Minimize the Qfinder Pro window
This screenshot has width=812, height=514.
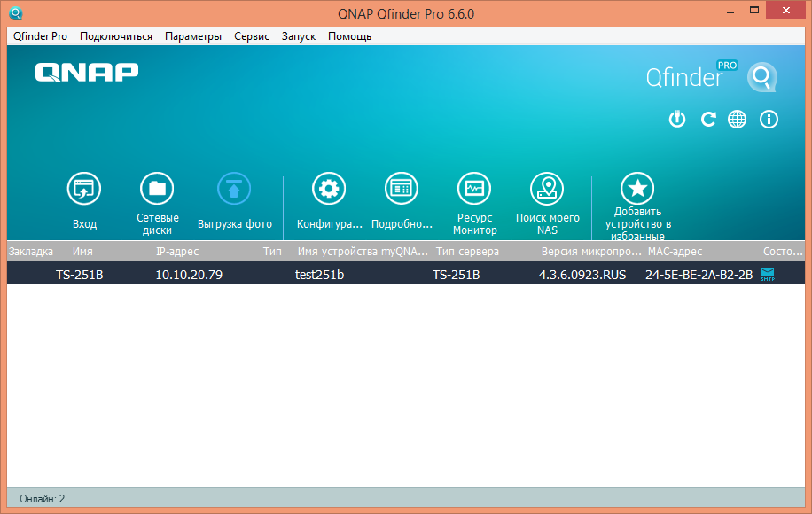point(730,12)
